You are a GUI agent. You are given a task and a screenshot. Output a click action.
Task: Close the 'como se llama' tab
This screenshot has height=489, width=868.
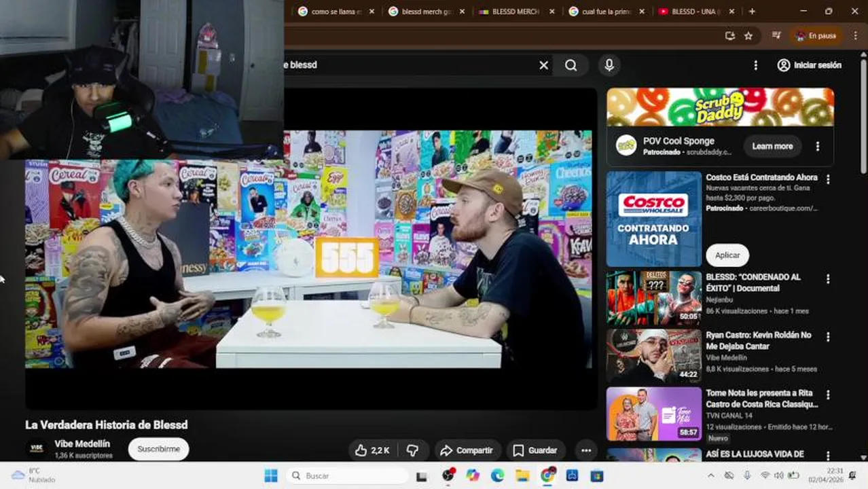click(x=372, y=12)
